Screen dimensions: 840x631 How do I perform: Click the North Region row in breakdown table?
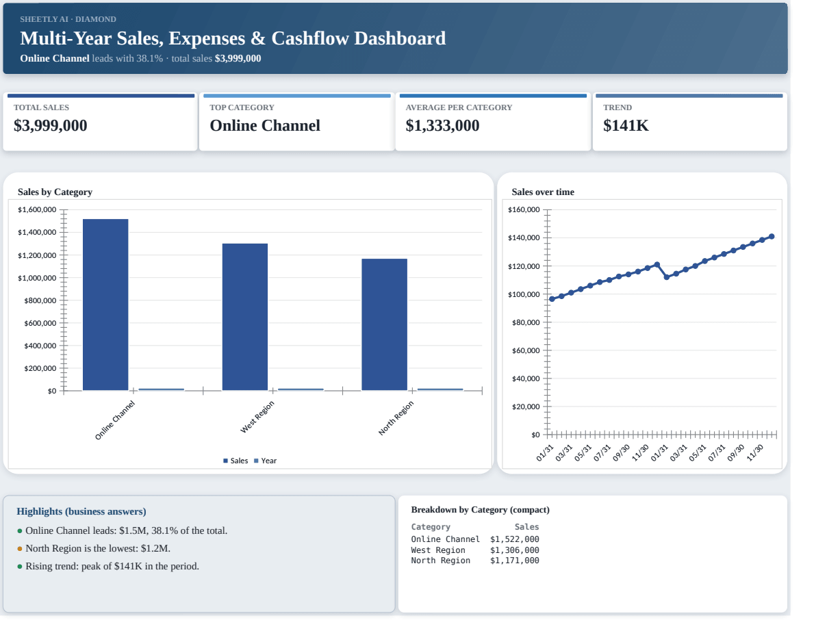pyautogui.click(x=475, y=561)
